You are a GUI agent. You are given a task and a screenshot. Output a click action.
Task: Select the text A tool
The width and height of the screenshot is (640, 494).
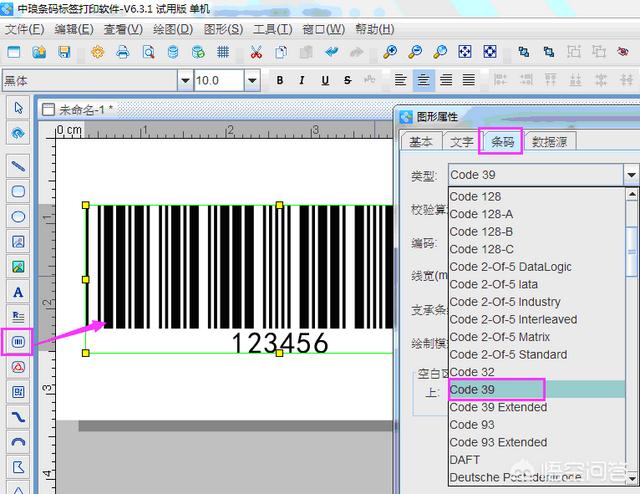click(18, 292)
